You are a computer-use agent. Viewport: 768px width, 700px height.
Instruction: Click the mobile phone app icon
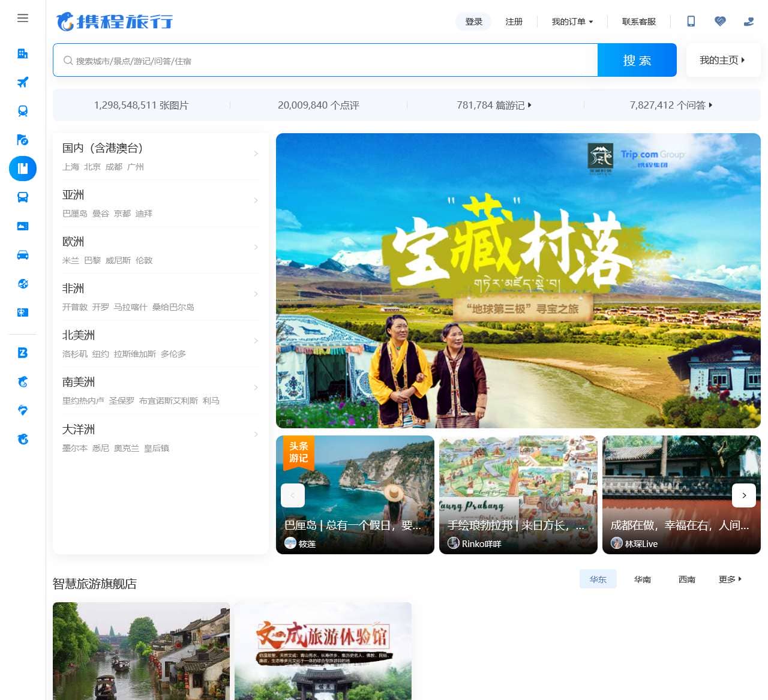[691, 22]
